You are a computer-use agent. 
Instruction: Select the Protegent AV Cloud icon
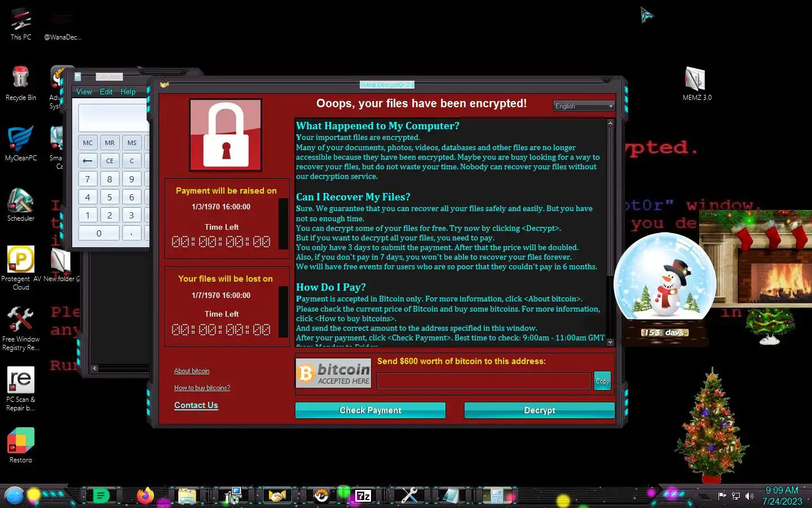[21, 268]
